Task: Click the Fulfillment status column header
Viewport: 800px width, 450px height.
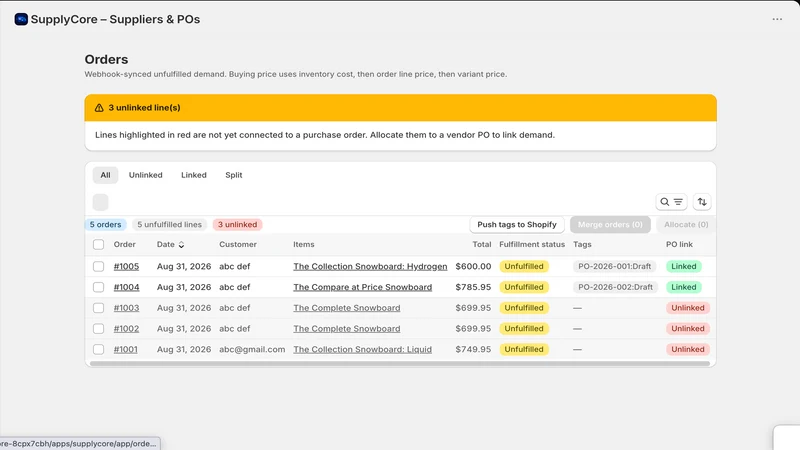Action: pos(532,244)
